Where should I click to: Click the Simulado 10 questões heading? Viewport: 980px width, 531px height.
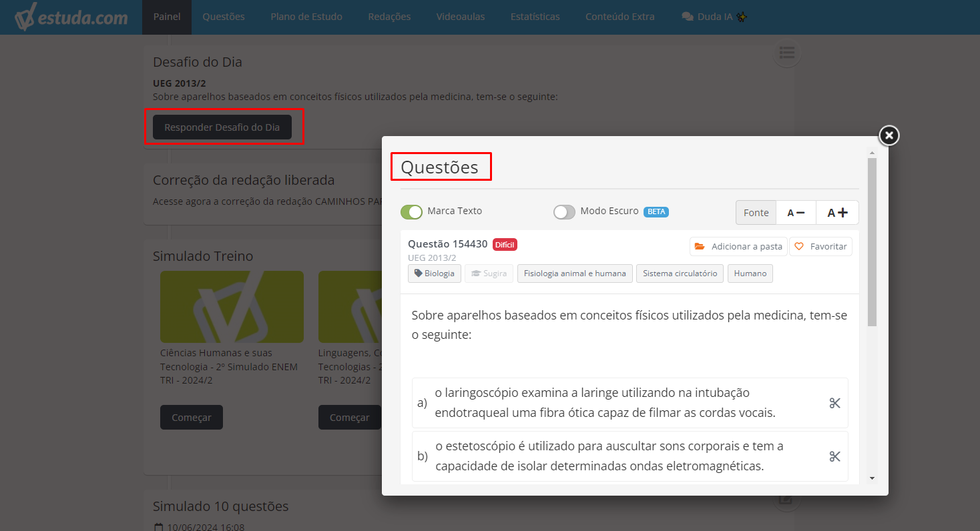pos(221,506)
